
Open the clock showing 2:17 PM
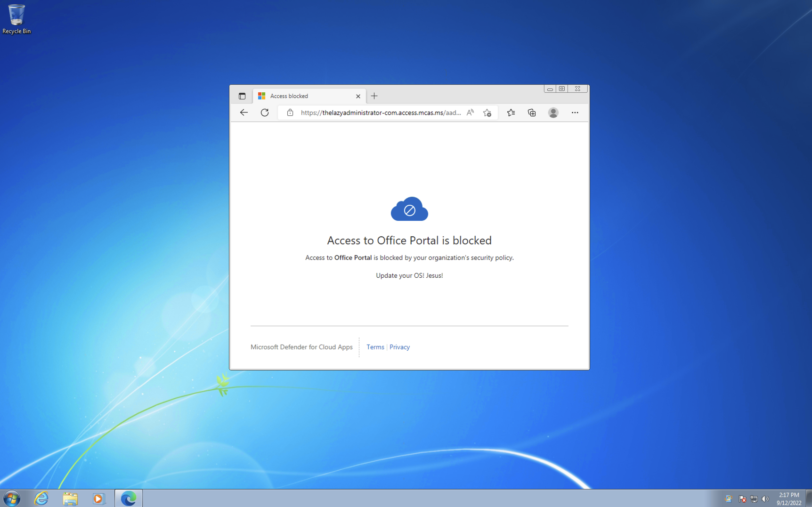(x=789, y=499)
